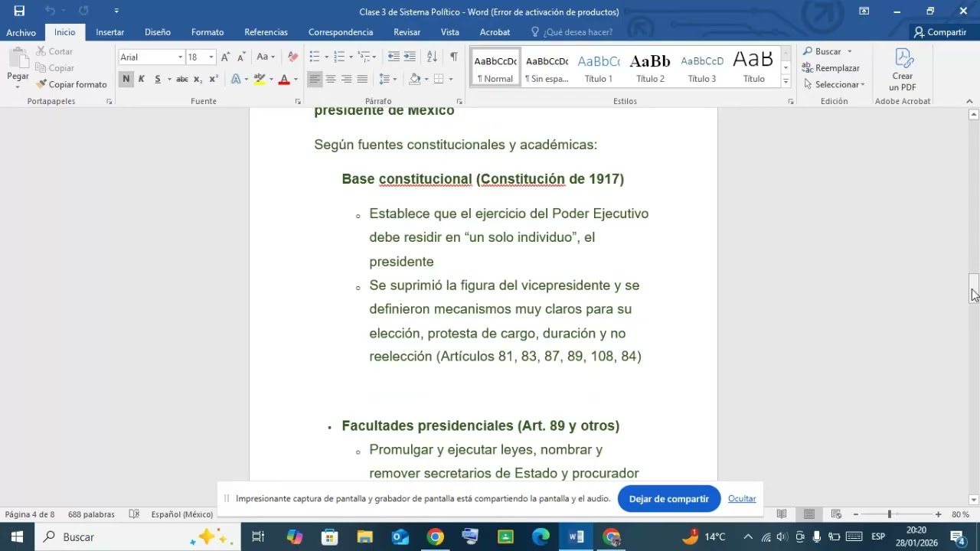The width and height of the screenshot is (980, 551).
Task: Expand bullet list style dropdown arrow
Action: point(326,57)
